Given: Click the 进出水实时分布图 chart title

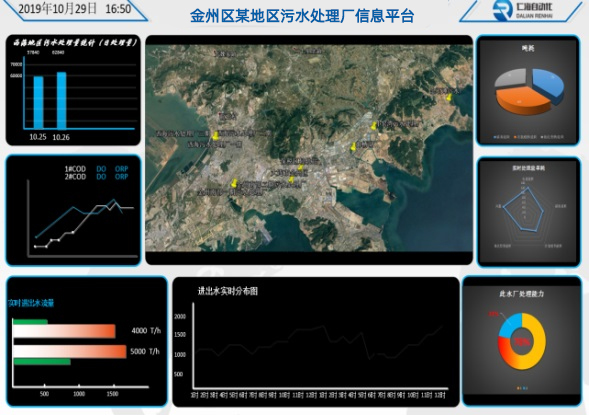Looking at the screenshot, I should point(228,291).
